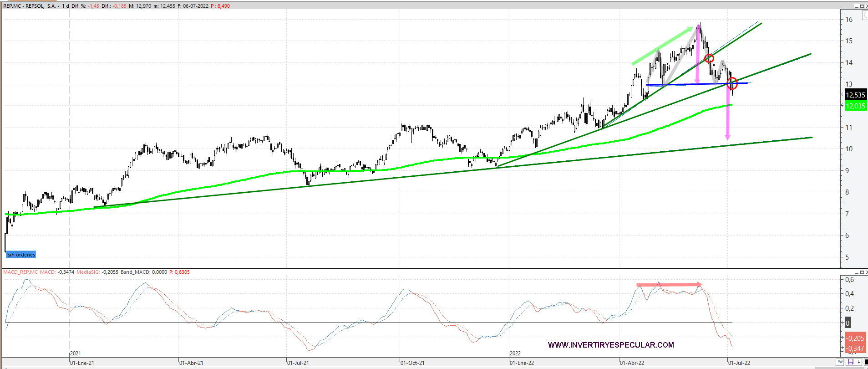Click the 01-Jul-21 date marker
The width and height of the screenshot is (868, 369).
tap(298, 363)
